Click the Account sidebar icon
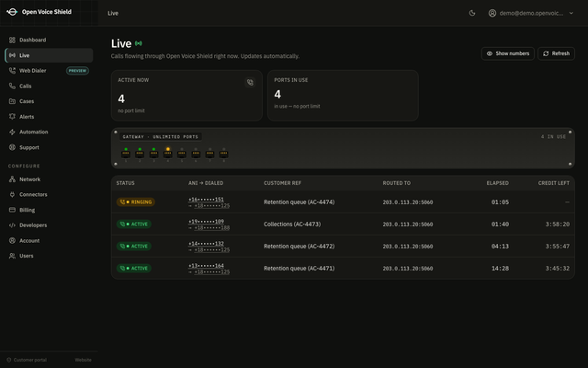This screenshot has height=368, width=588. pyautogui.click(x=12, y=240)
